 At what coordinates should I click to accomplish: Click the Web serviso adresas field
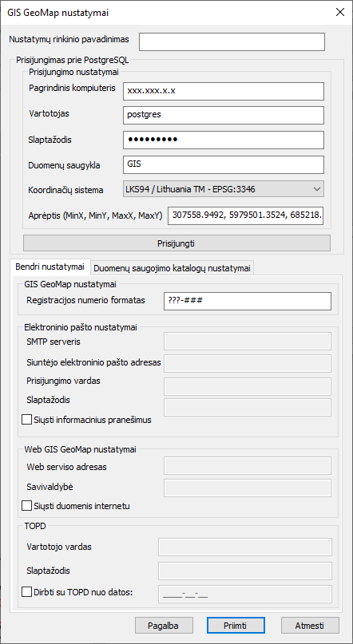tap(248, 466)
